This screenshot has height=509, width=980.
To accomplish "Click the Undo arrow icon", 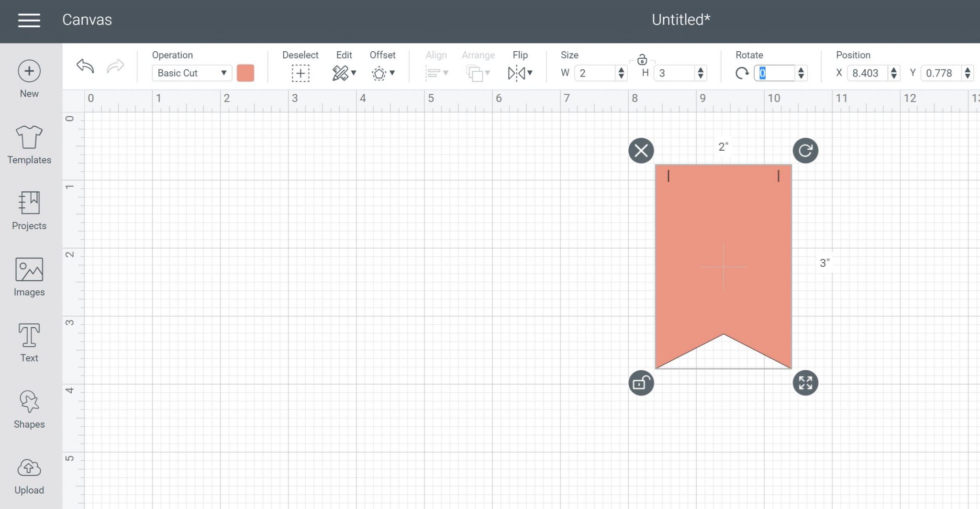I will [85, 66].
